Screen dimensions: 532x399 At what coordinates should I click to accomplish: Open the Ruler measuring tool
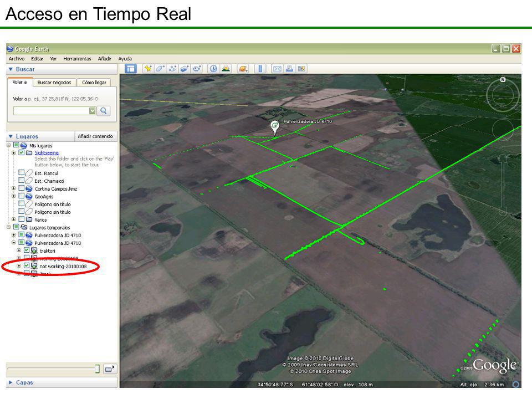point(260,69)
